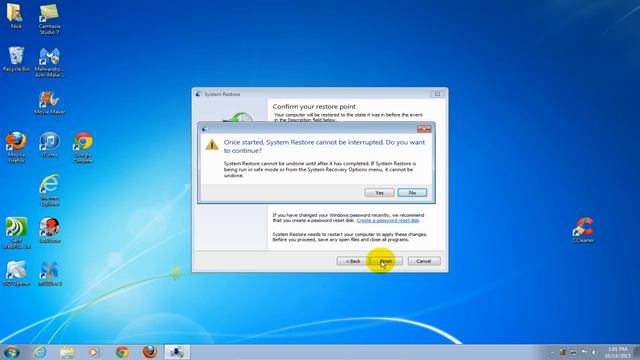The image size is (640, 360).
Task: Select the red-cap face icon desktop shortcut
Action: click(49, 230)
